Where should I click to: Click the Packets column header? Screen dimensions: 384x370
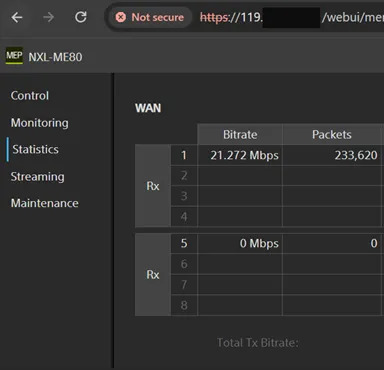click(332, 135)
